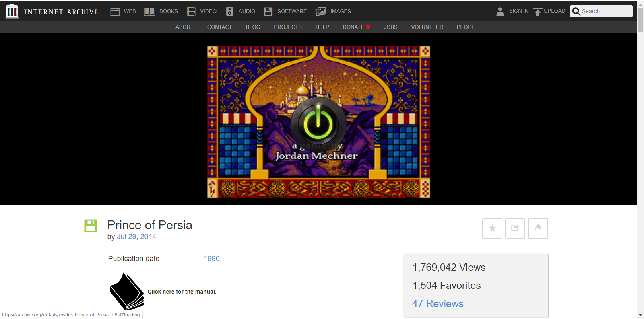Click the Publication date label
The height and width of the screenshot is (319, 644).
(134, 259)
